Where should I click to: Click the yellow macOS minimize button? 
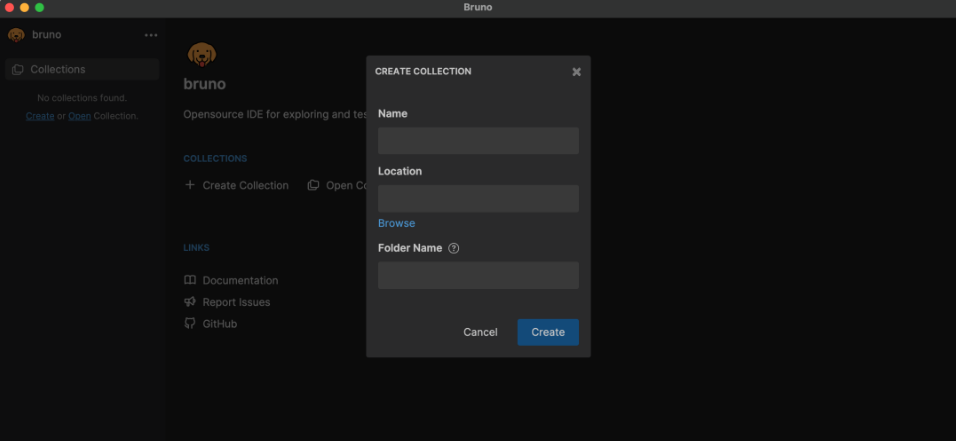[24, 7]
